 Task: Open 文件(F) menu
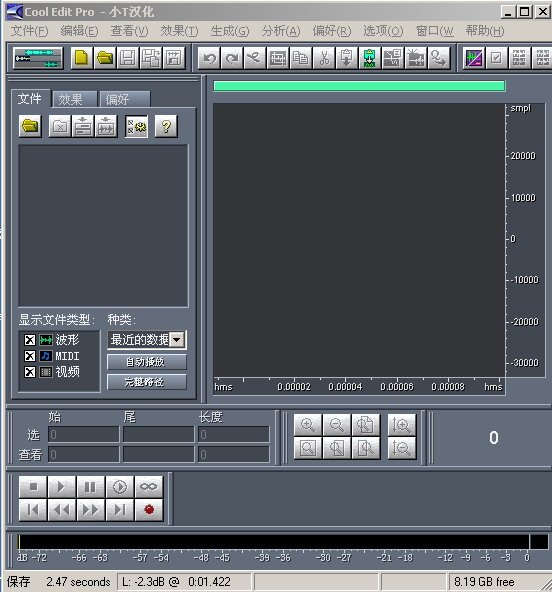pos(29,31)
